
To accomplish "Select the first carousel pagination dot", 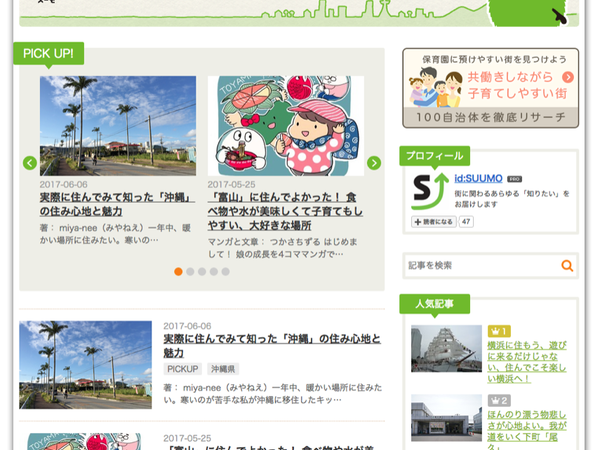I will pos(178,271).
